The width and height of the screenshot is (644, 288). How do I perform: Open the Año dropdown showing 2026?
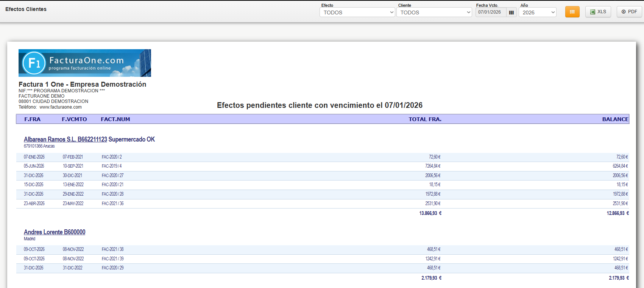coord(538,12)
